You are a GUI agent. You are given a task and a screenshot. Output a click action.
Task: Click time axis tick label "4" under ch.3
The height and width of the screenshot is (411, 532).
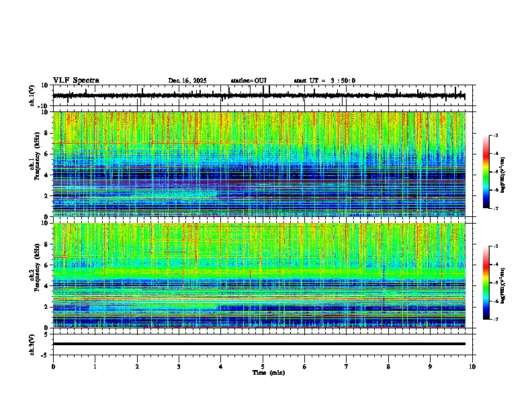coord(221,367)
